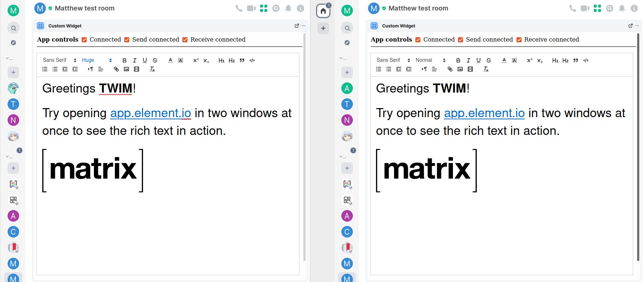Screen dimensions: 644x282
Task: Open left Sans Serif font dropdown
Action: [x=60, y=60]
